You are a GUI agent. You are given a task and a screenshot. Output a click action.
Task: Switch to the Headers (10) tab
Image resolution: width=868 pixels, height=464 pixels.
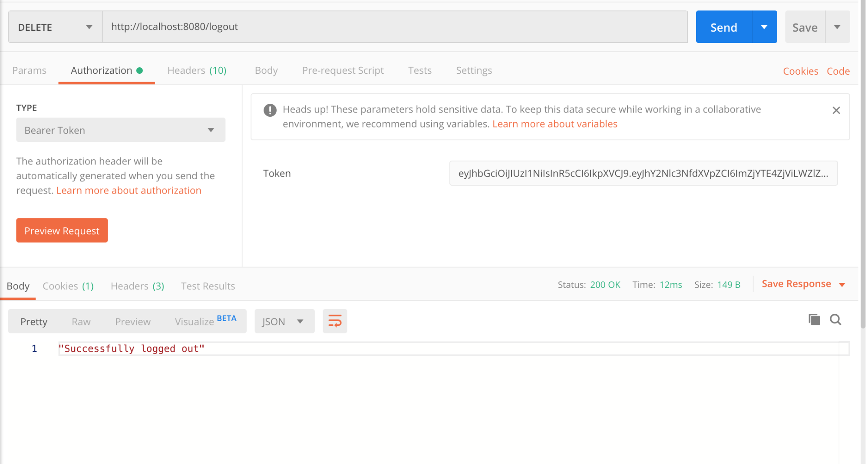point(196,70)
